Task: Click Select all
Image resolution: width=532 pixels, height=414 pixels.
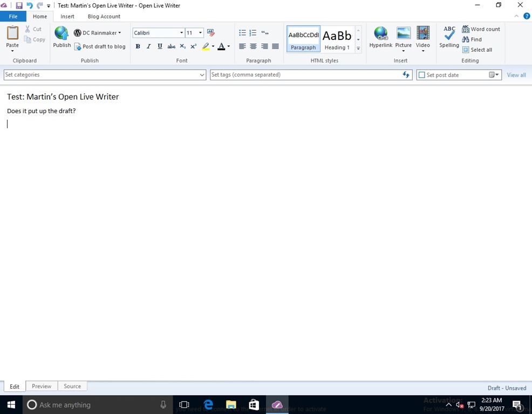Action: [477, 50]
